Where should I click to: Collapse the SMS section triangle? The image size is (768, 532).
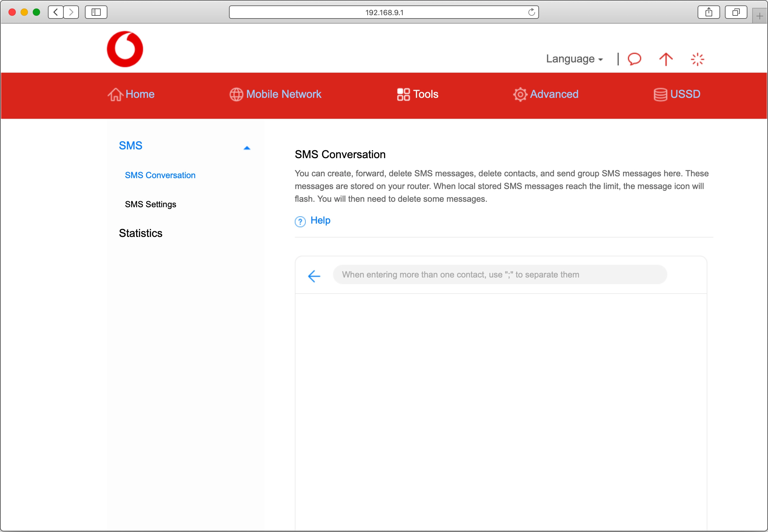pyautogui.click(x=247, y=148)
